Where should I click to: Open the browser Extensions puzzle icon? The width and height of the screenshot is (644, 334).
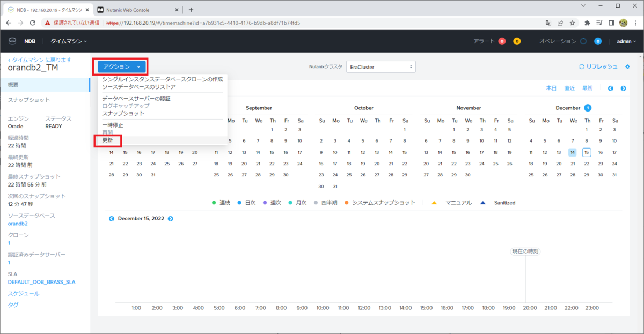587,23
